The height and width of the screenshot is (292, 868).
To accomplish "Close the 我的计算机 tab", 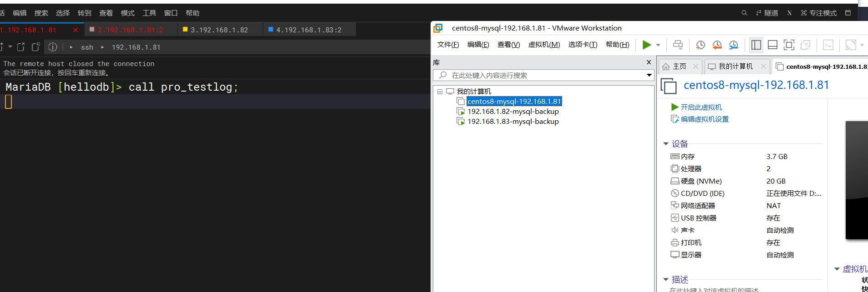I will (x=764, y=67).
